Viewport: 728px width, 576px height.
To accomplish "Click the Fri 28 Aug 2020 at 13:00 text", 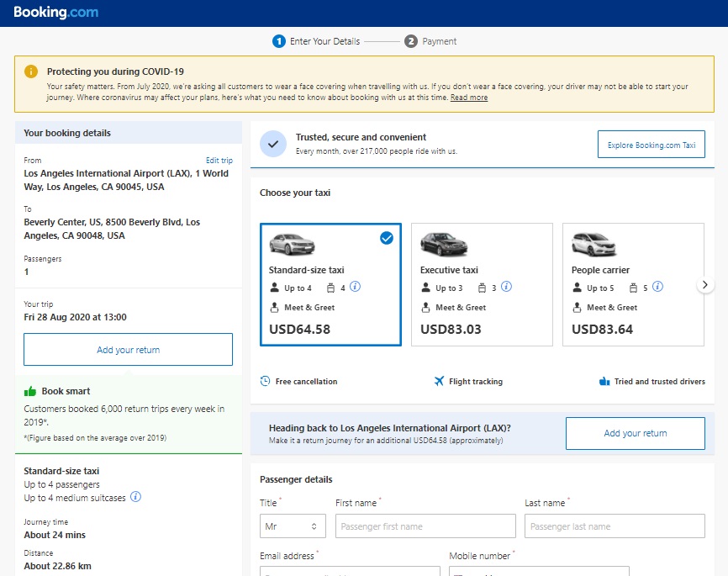I will click(75, 317).
